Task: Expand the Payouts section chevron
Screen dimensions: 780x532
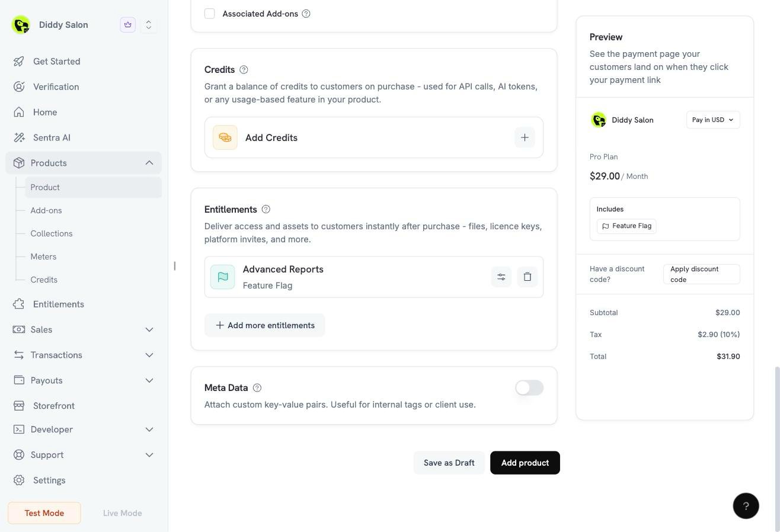Action: [x=149, y=381]
